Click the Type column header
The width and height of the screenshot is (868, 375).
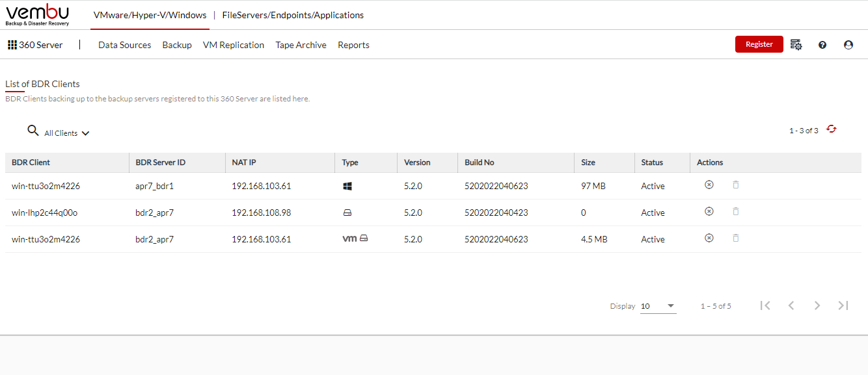350,162
